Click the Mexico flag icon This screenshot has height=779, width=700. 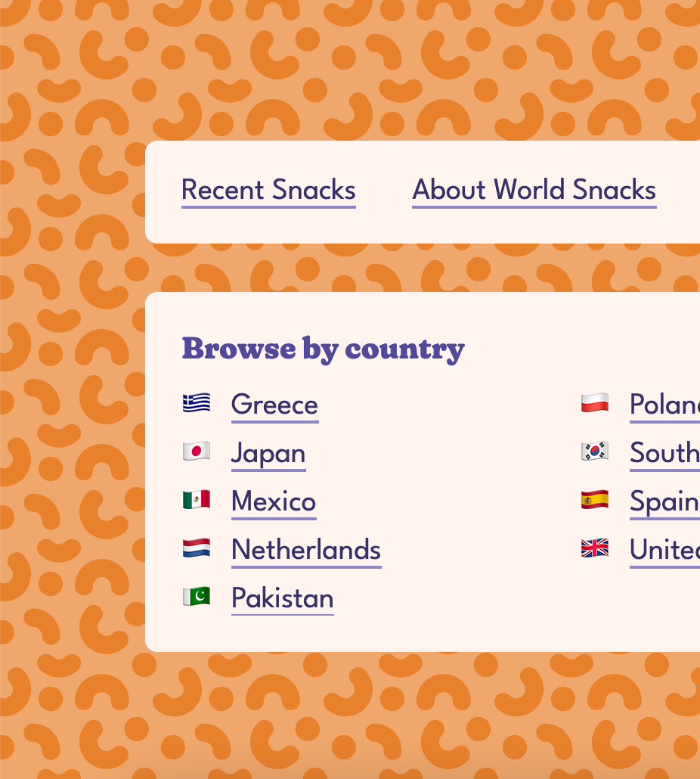point(197,500)
